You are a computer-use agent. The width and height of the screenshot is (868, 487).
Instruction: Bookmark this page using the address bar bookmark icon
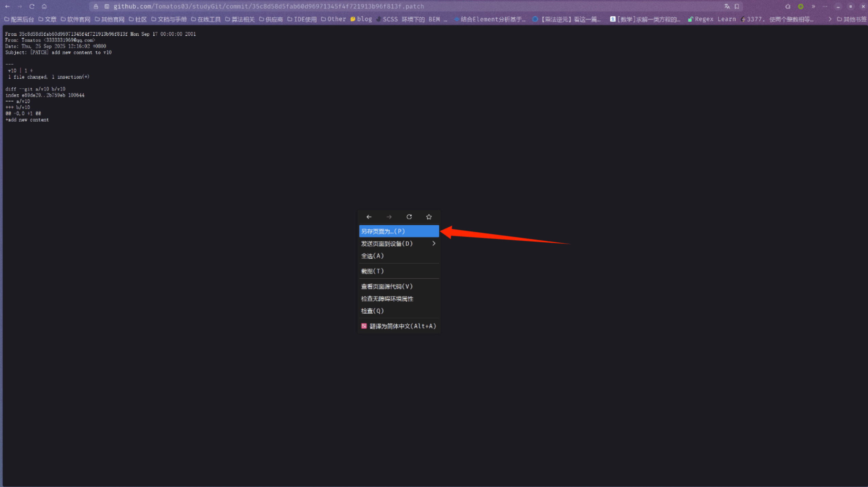click(737, 6)
